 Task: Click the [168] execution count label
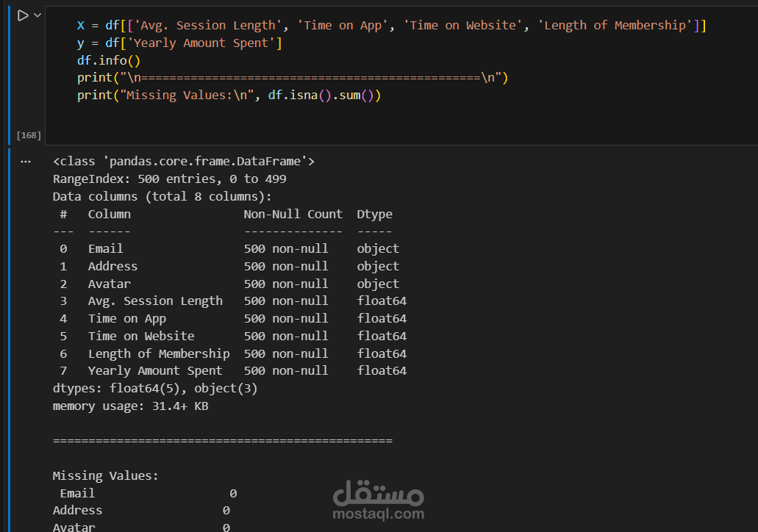(x=29, y=135)
